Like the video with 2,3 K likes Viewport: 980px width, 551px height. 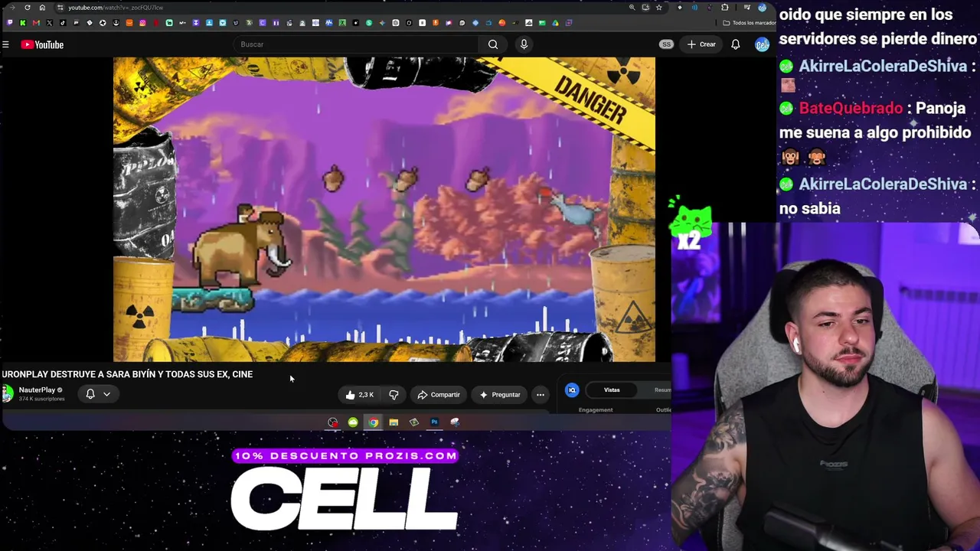coord(359,395)
